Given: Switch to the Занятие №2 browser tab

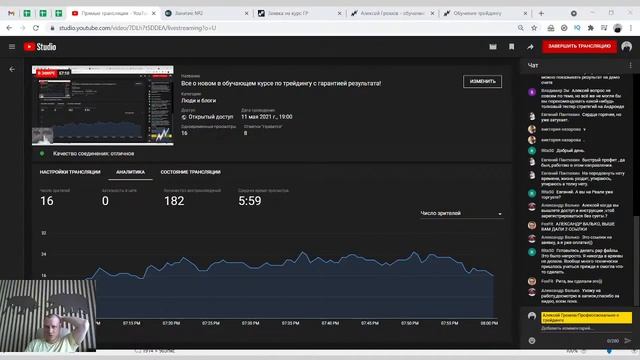Looking at the screenshot, I should pyautogui.click(x=207, y=13).
